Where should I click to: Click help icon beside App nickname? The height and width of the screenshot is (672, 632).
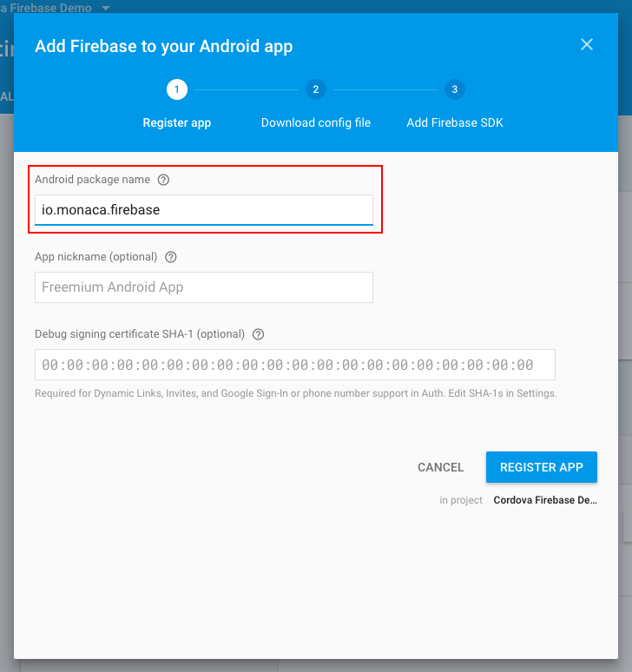170,257
